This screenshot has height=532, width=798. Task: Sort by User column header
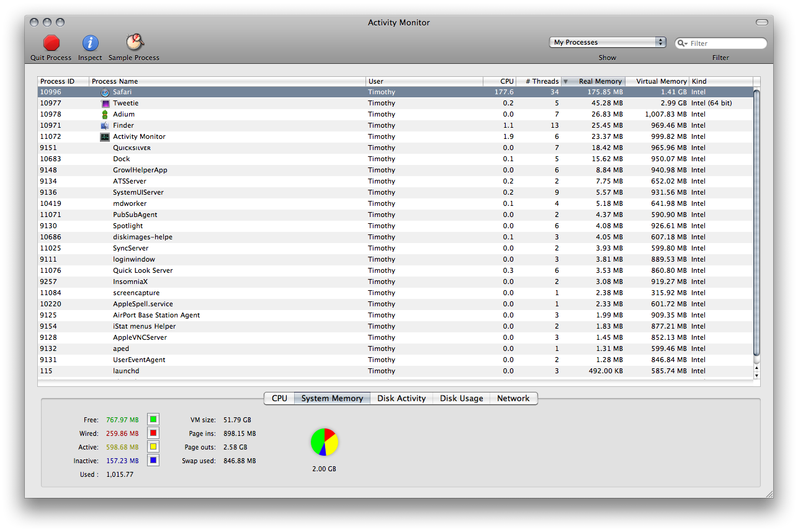click(x=424, y=81)
